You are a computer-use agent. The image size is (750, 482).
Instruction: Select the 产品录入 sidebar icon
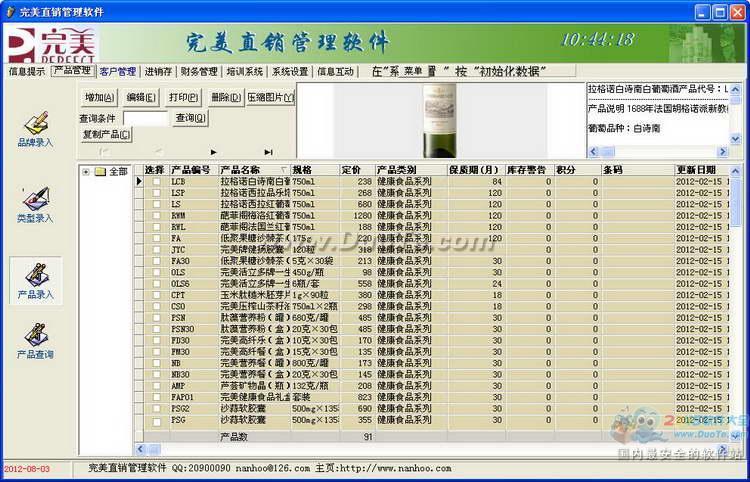[x=36, y=281]
